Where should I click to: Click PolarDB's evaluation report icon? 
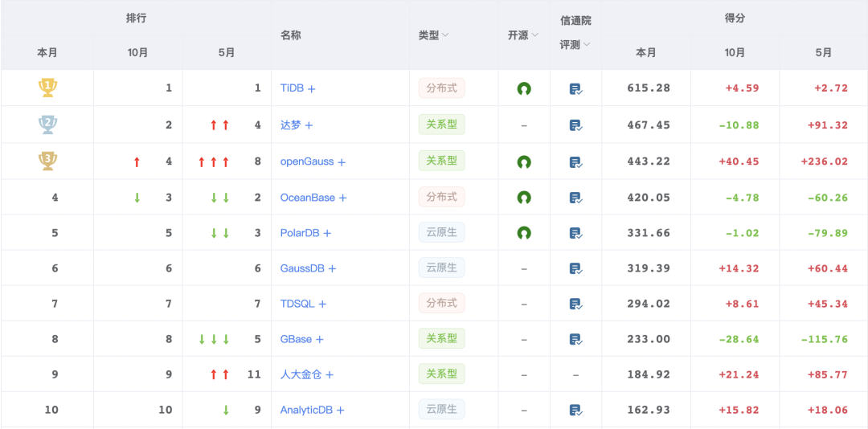coord(575,233)
